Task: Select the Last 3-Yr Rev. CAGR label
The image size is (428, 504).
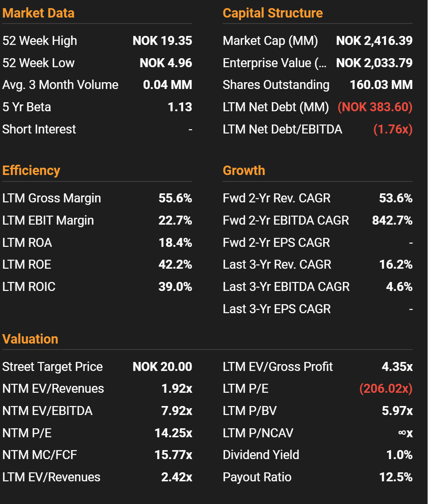Action: point(277,264)
